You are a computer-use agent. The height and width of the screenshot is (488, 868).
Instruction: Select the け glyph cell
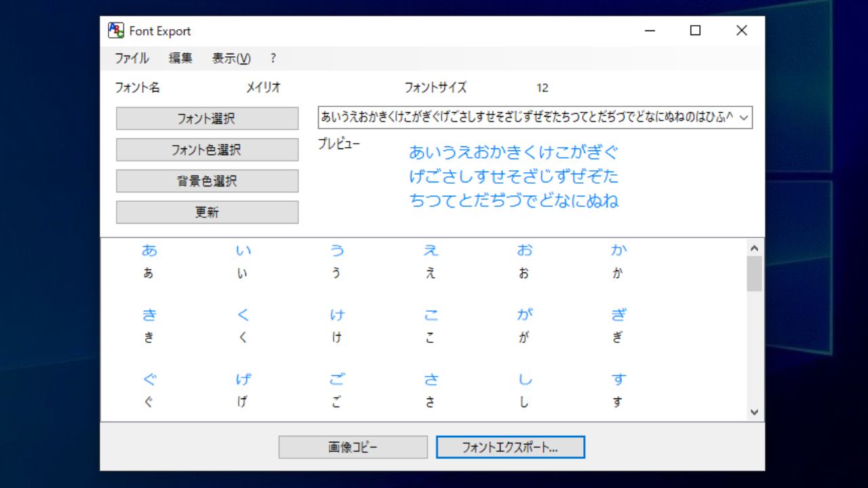[x=337, y=325]
